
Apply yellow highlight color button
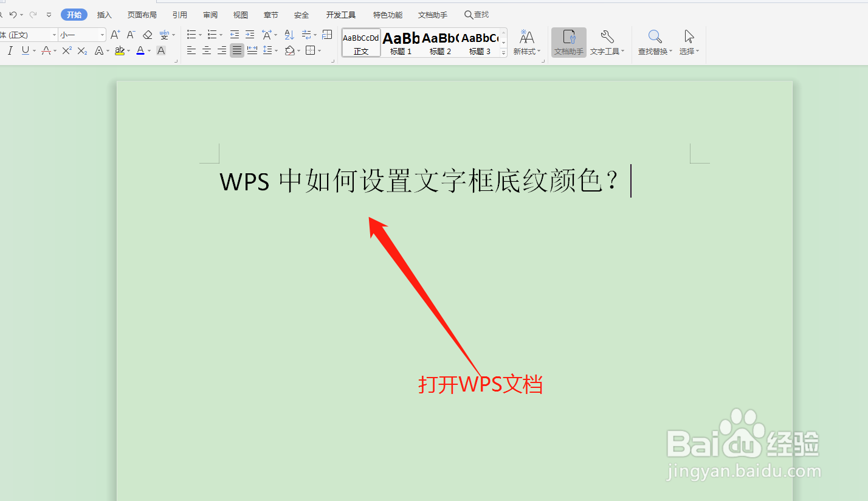pyautogui.click(x=120, y=50)
